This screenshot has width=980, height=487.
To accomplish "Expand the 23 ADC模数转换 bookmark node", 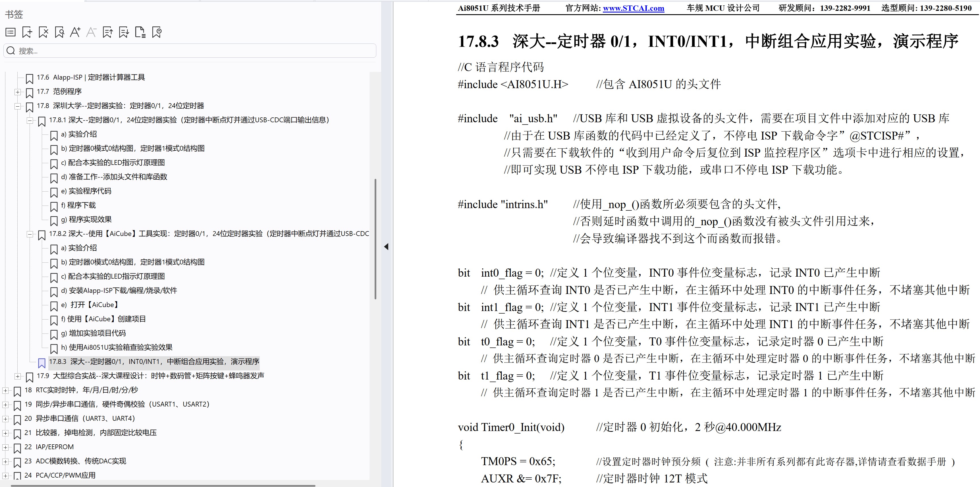I will click(x=5, y=461).
